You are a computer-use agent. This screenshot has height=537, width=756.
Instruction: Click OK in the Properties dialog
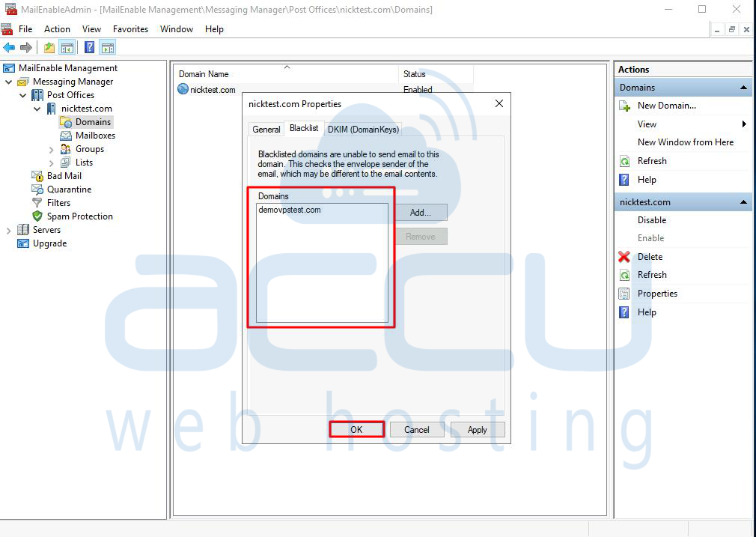pos(356,430)
